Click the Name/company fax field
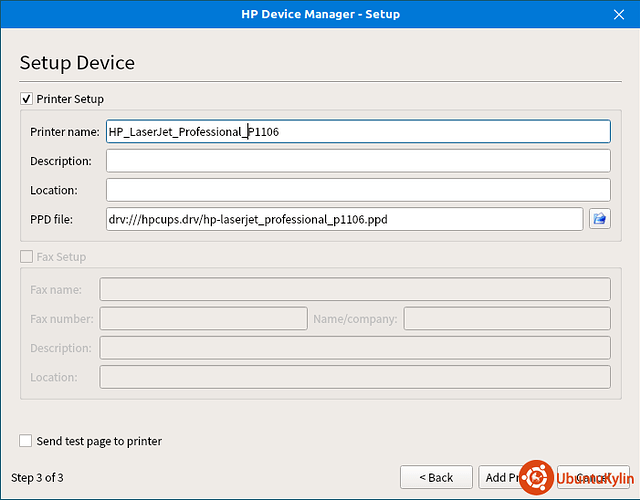This screenshot has height=500, width=640. coord(506,319)
